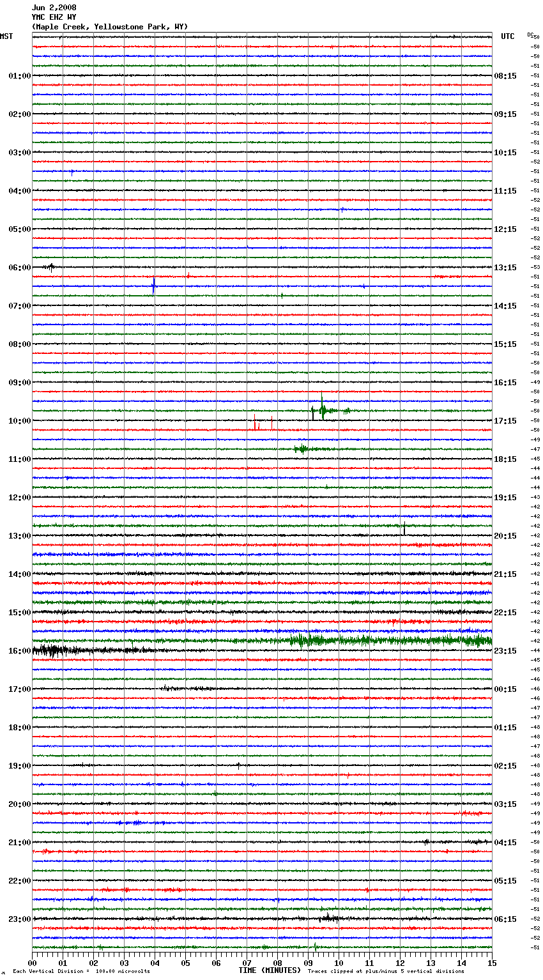Image resolution: width=543 pixels, height=980 pixels.
Task: Select the 09:00 MST time label
Action: pos(20,383)
